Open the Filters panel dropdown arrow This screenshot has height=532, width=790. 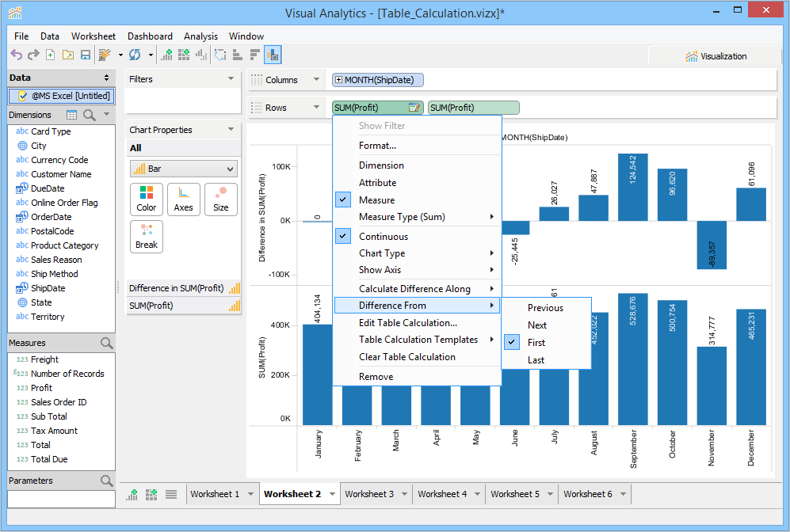point(231,78)
